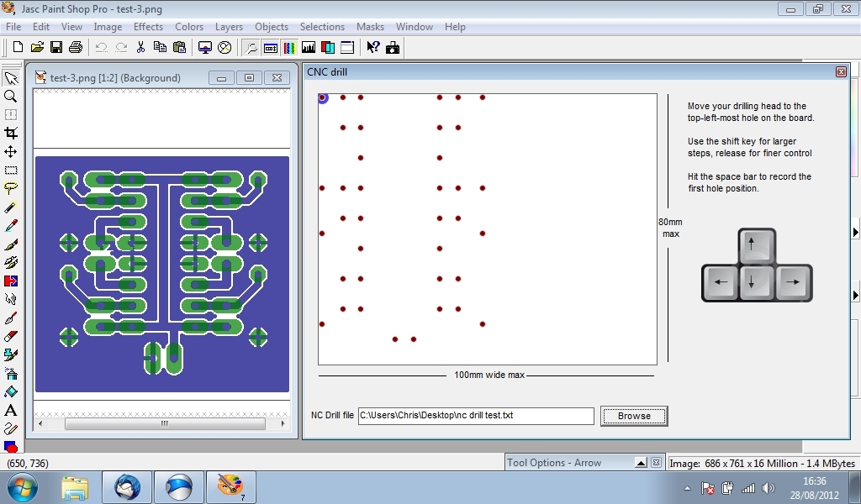Select the Text tool
861x504 pixels.
[x=11, y=411]
